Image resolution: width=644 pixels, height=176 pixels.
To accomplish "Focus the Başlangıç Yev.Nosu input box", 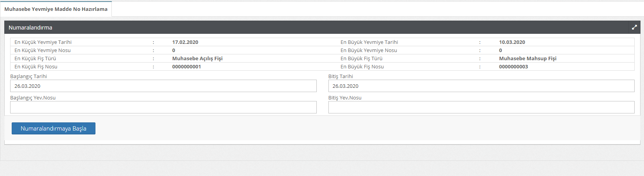I will point(163,107).
